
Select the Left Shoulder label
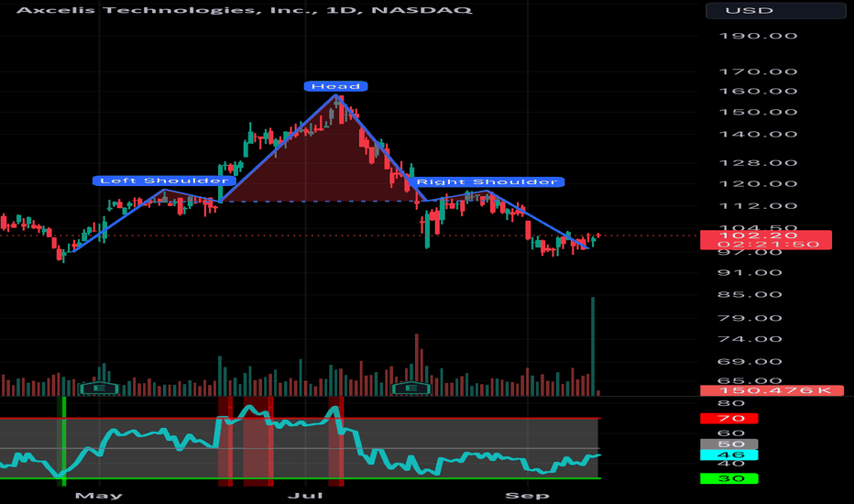[x=164, y=181]
